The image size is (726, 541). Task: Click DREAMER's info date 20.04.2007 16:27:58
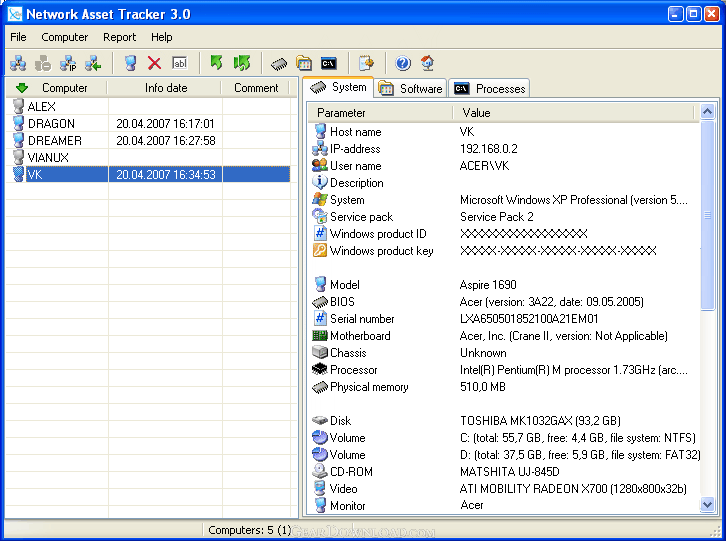[x=166, y=140]
